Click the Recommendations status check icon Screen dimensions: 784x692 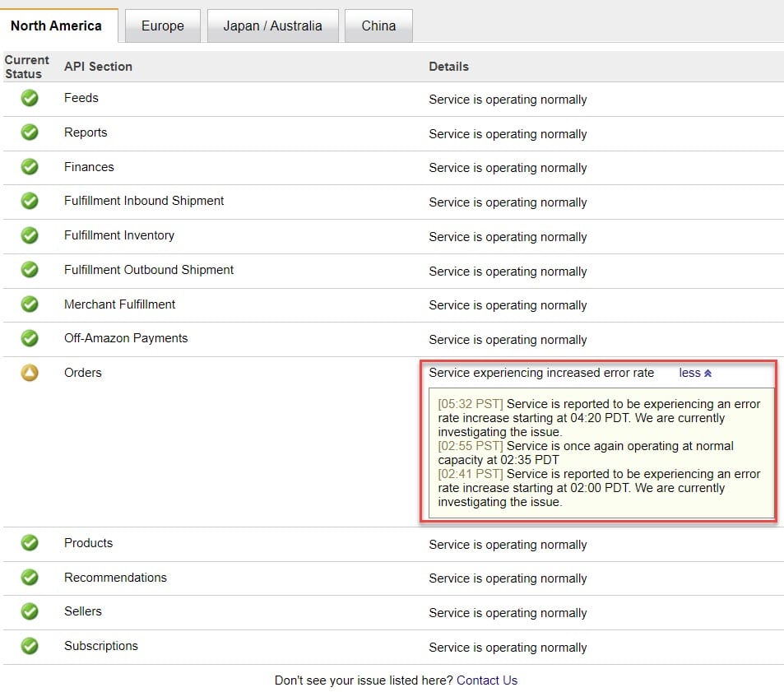point(30,578)
